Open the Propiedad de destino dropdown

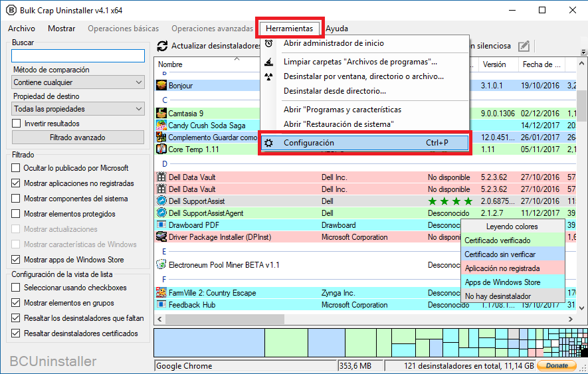78,109
